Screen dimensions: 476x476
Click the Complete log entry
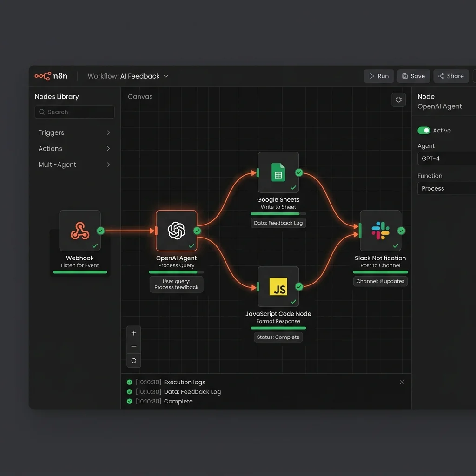pos(178,401)
